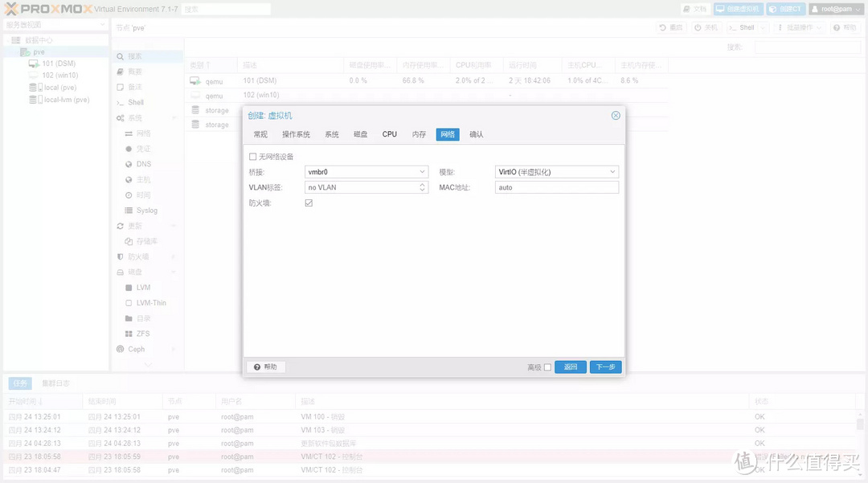
Task: Sort tasks by 开始时间 column header
Action: click(x=43, y=401)
